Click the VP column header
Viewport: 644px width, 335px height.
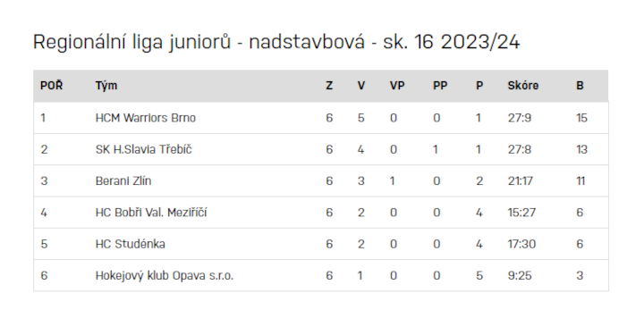tap(397, 86)
